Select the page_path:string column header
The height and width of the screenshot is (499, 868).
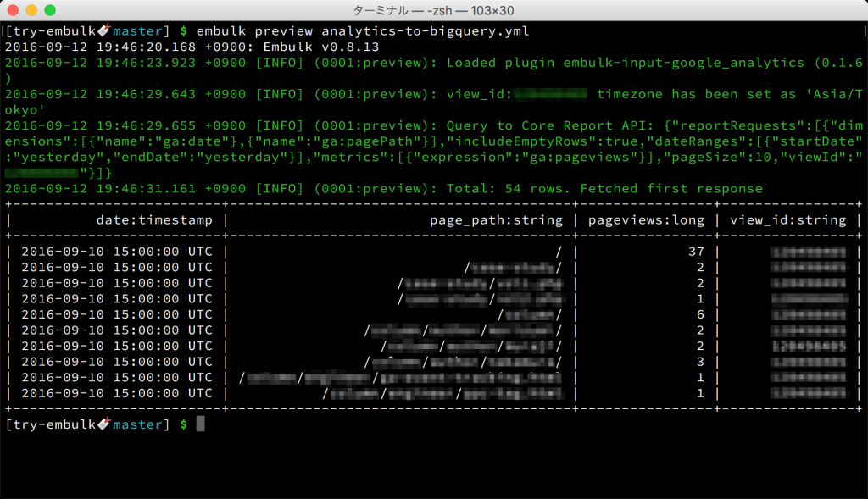point(496,219)
